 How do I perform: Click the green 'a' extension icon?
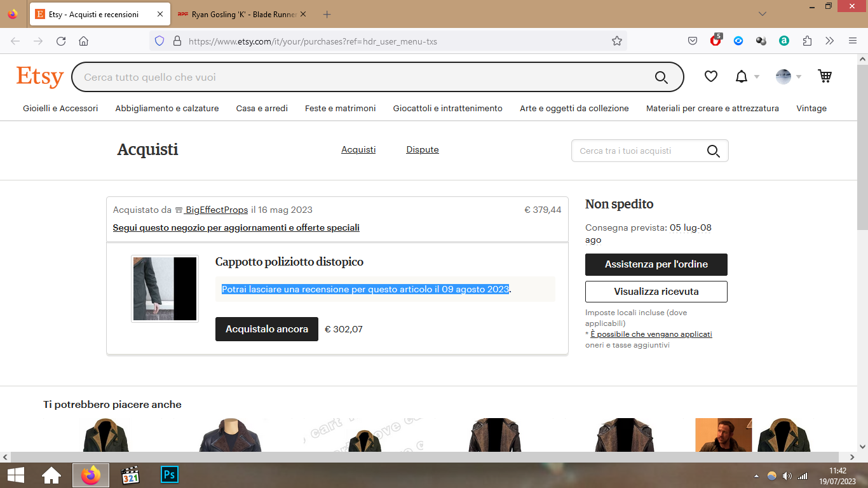click(784, 41)
